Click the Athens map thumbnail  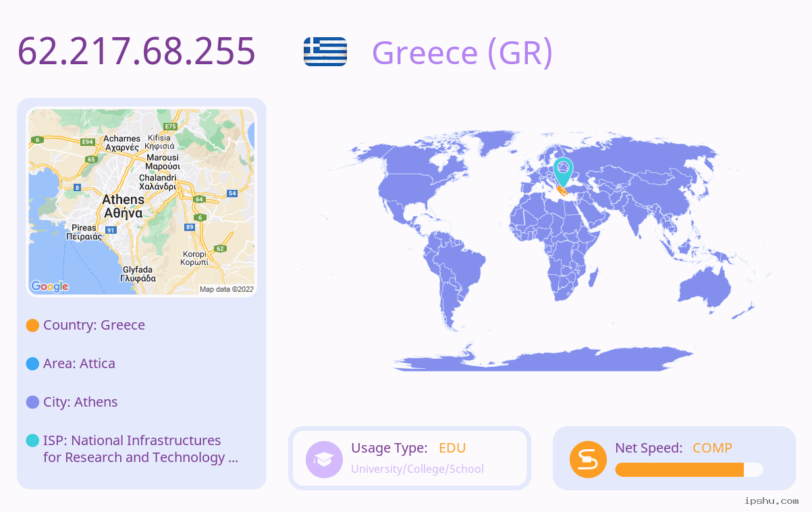coord(142,203)
